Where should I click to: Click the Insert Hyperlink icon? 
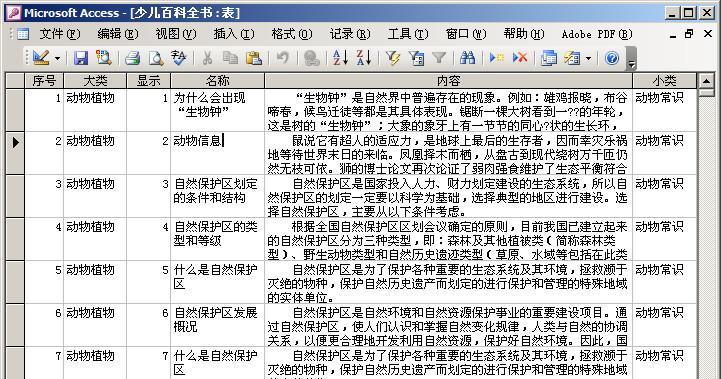(311, 58)
